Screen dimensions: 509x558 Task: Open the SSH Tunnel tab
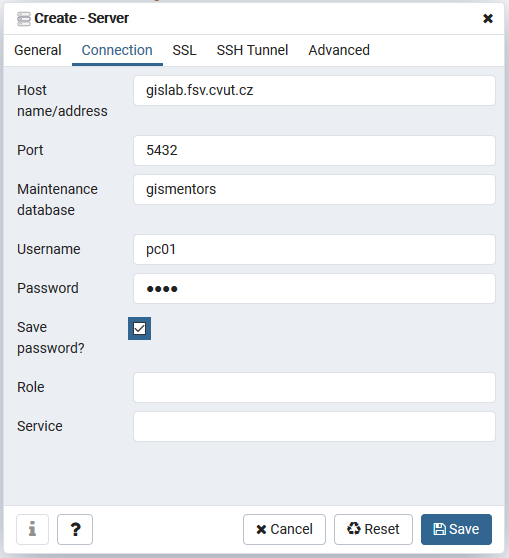tap(252, 50)
